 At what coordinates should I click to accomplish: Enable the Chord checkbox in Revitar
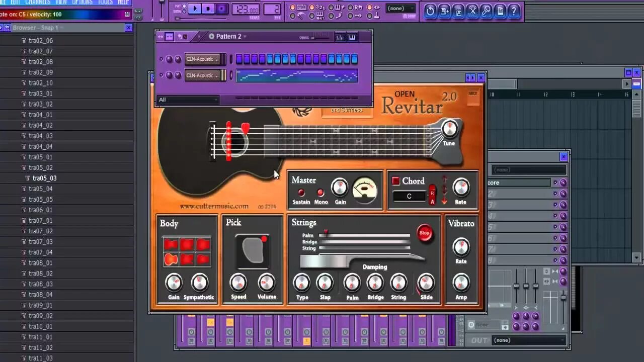click(396, 180)
